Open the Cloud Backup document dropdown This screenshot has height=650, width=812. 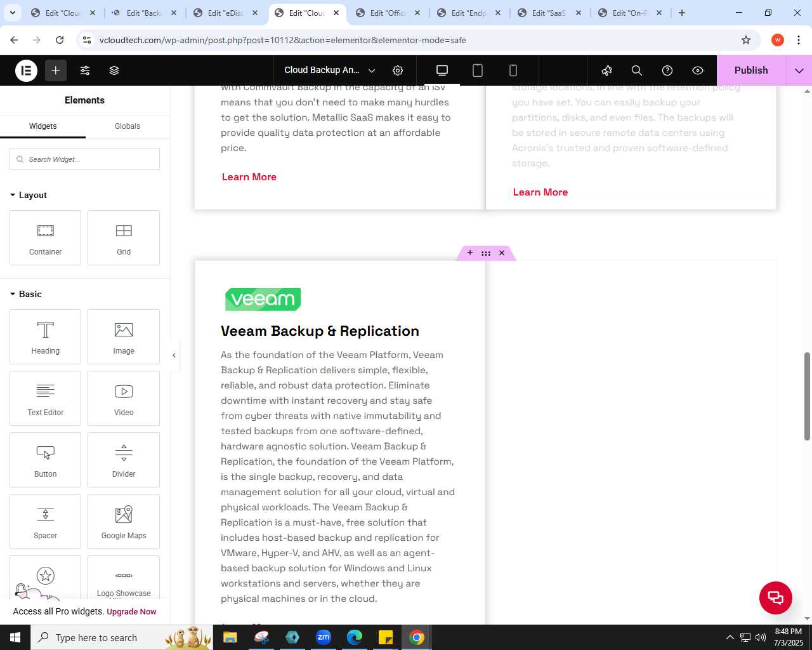pyautogui.click(x=329, y=70)
